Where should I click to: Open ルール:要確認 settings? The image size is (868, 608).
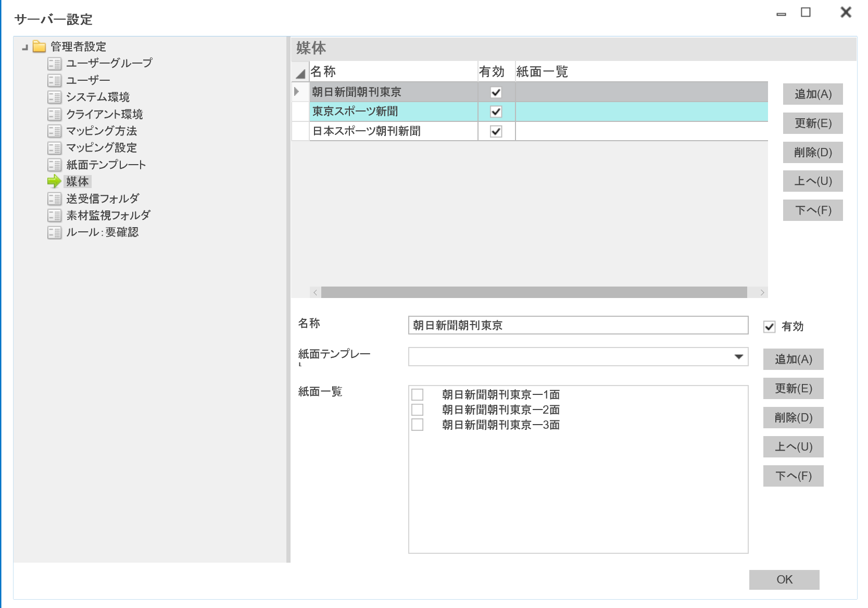102,232
